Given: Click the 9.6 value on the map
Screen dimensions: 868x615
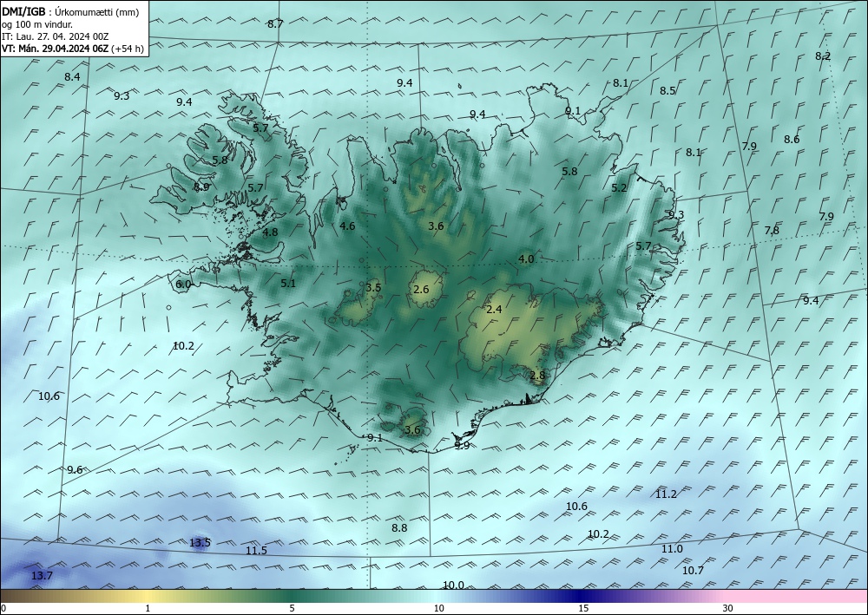Looking at the screenshot, I should pos(75,469).
